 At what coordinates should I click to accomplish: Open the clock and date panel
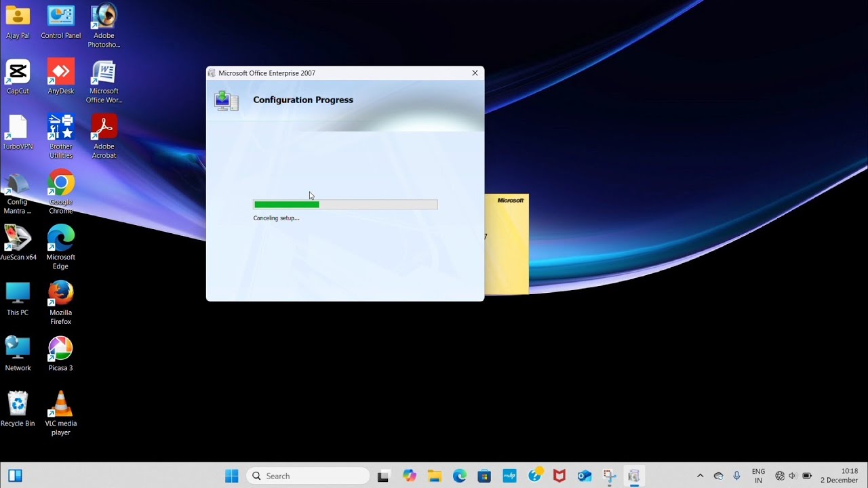840,476
